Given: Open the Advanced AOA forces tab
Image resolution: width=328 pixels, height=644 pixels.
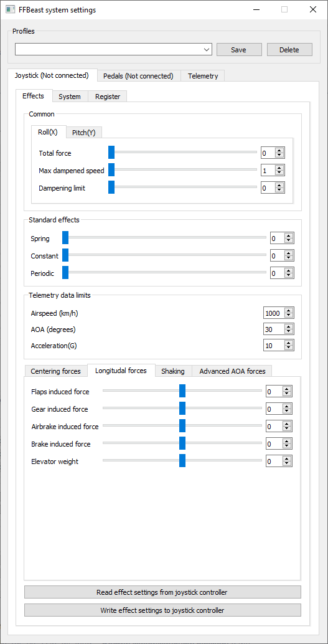Looking at the screenshot, I should coord(232,371).
